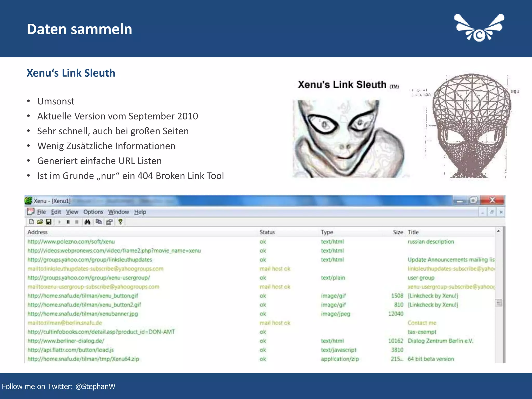
Task: Restore the inner Xenu1 document window
Action: click(491, 212)
